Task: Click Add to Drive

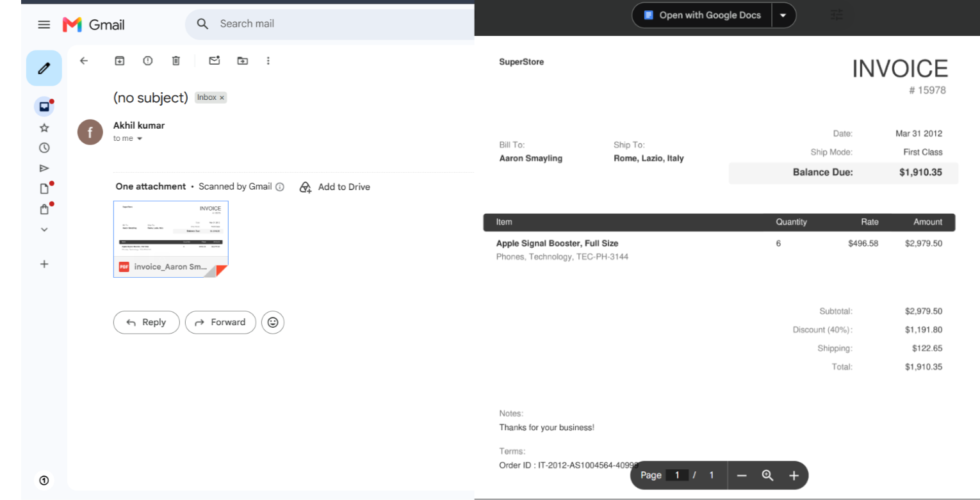Action: point(335,187)
